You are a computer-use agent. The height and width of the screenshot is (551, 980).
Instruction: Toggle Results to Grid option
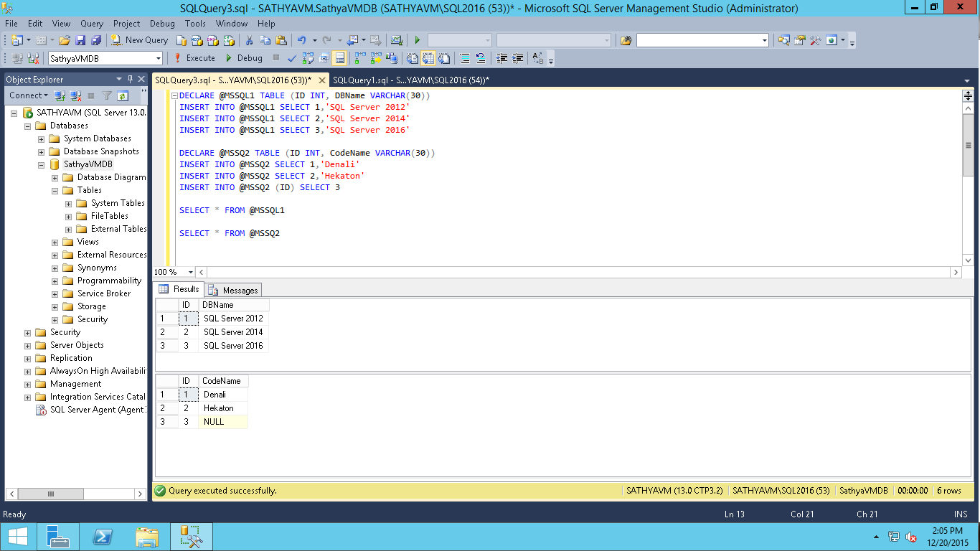click(x=428, y=58)
